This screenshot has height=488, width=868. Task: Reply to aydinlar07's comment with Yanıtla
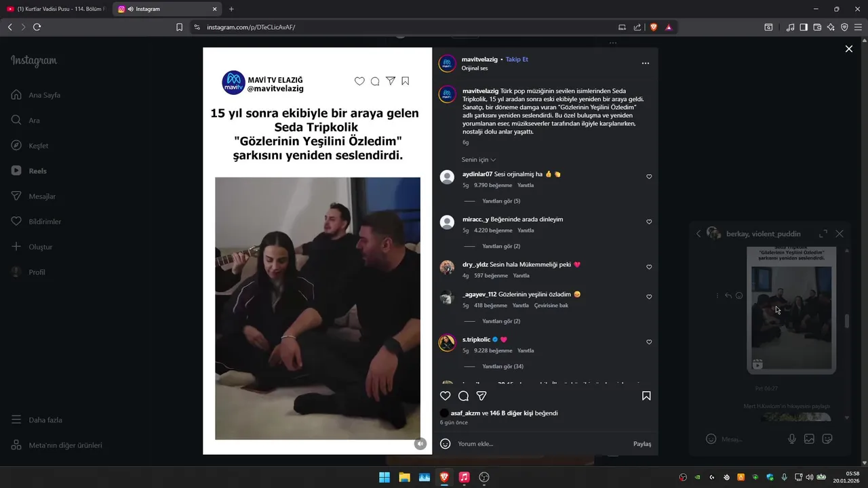(x=526, y=185)
